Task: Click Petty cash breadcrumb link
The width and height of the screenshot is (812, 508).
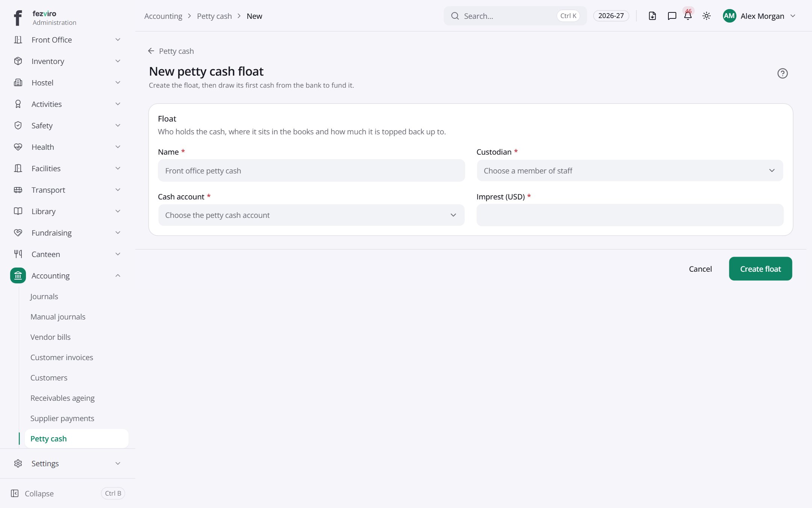Action: pyautogui.click(x=214, y=16)
